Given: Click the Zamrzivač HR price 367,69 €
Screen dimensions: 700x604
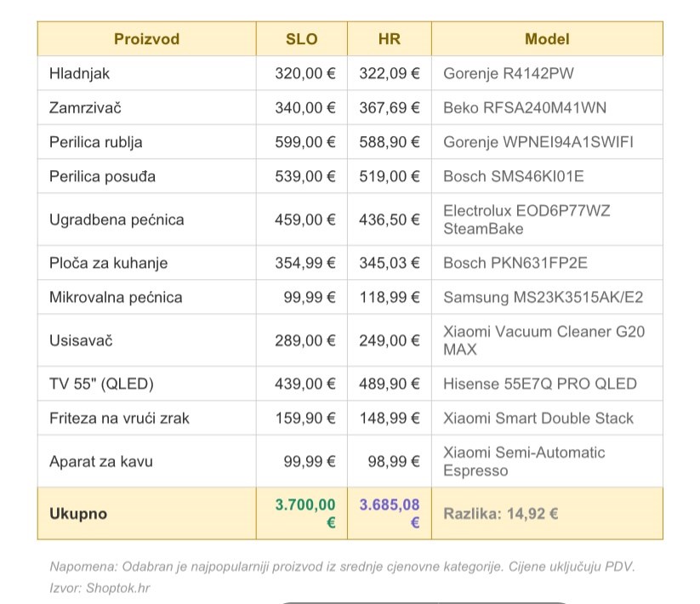Looking at the screenshot, I should point(390,108).
